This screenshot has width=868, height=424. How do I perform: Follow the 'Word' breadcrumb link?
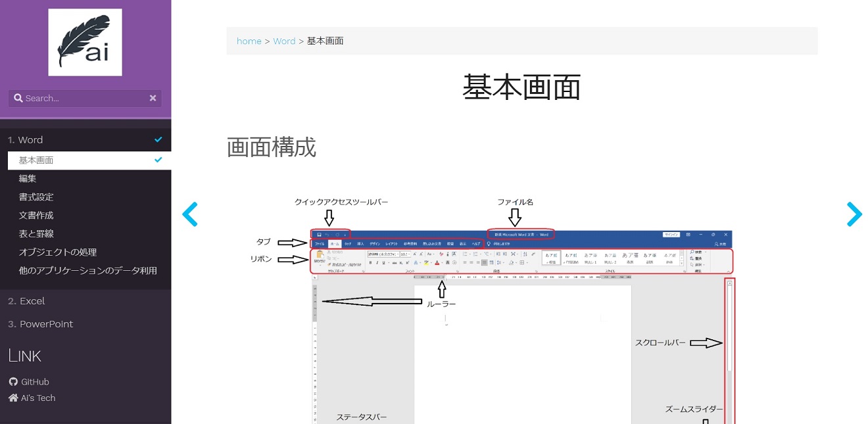284,41
